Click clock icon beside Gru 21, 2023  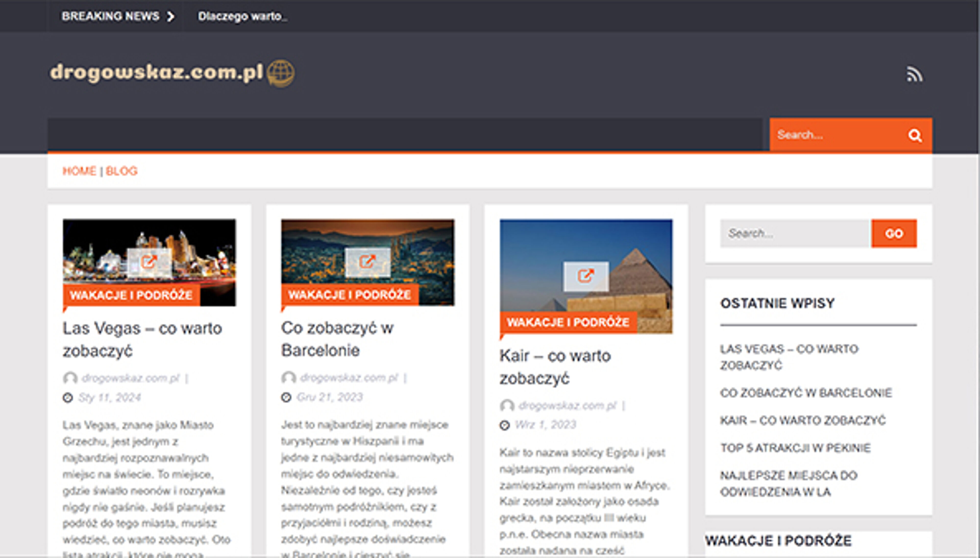click(286, 397)
